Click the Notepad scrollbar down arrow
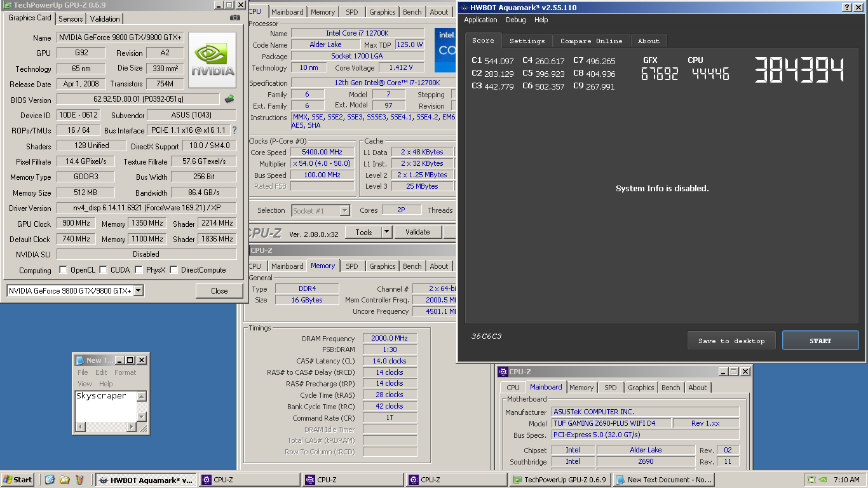This screenshot has width=868, height=488. (142, 417)
